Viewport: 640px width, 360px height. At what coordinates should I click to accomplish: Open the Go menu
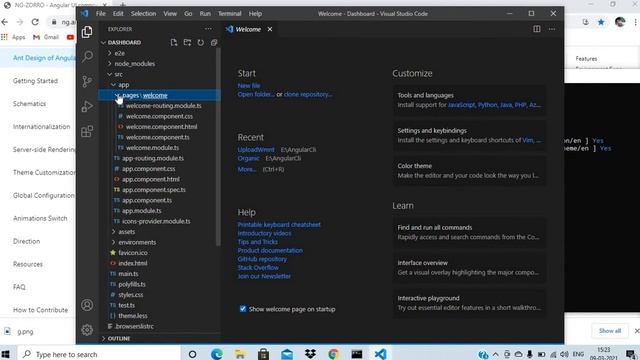click(188, 13)
